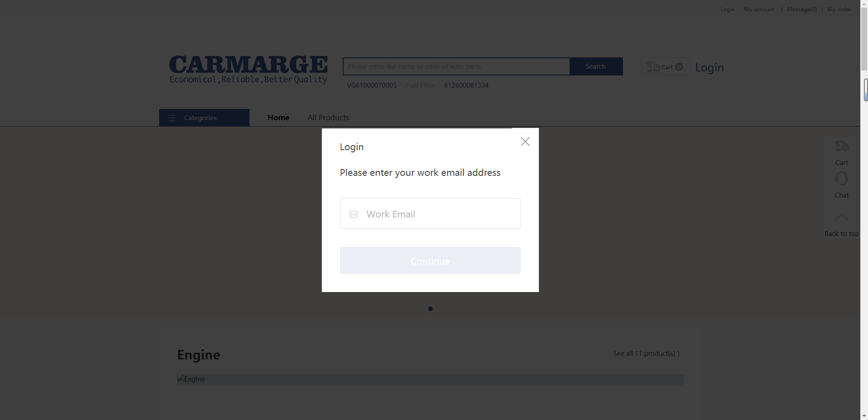Click the header Cart truck icon
Viewport: 868px width, 420px height.
tap(653, 67)
